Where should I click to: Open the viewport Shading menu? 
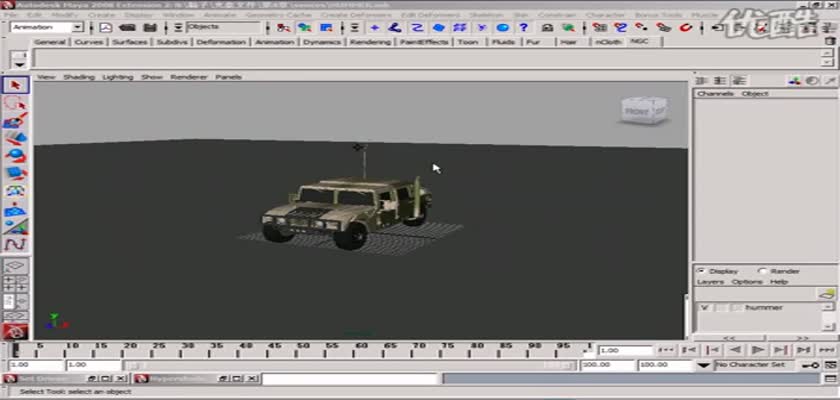click(x=79, y=77)
